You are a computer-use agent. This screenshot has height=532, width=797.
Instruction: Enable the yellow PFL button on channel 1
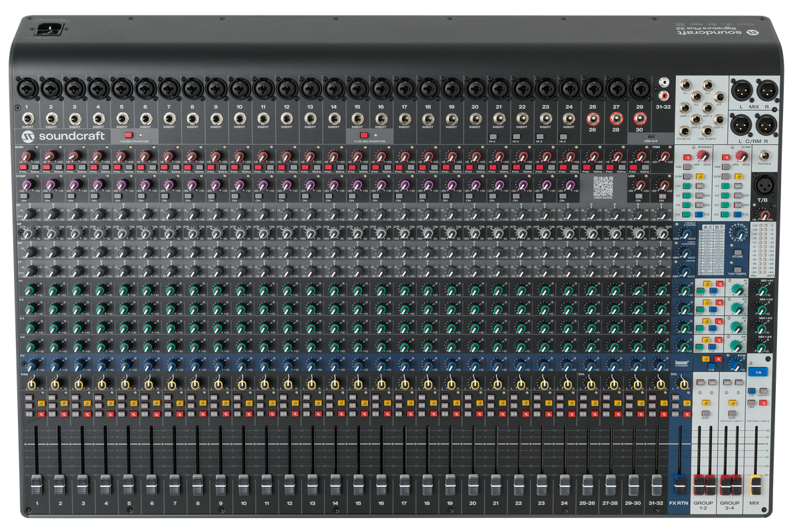[x=41, y=403]
